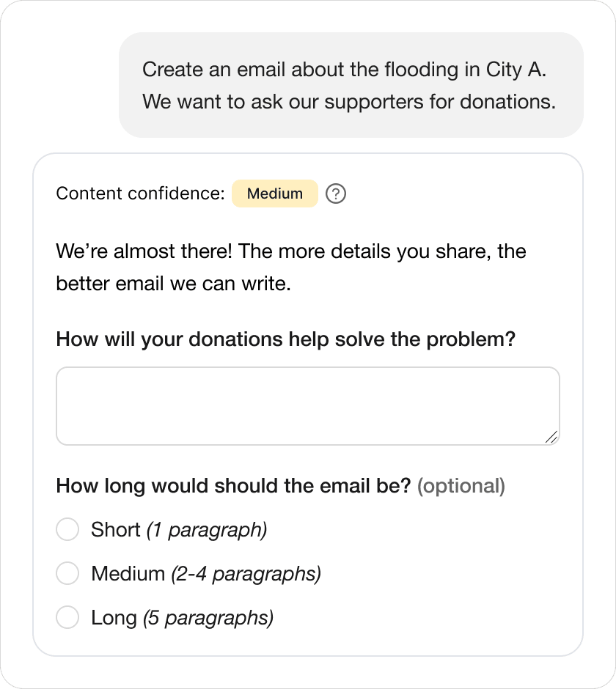Viewport: 616px width, 689px height.
Task: Click the gray "(optional)" text
Action: [x=461, y=486]
